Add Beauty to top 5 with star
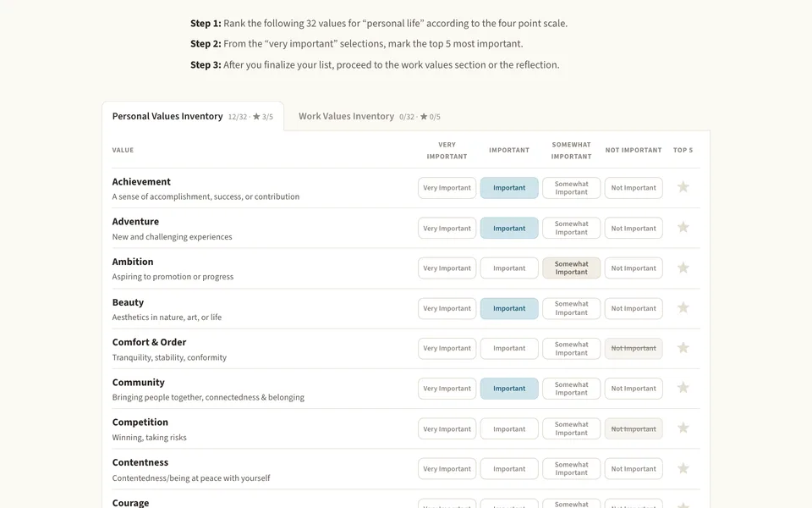 tap(683, 307)
